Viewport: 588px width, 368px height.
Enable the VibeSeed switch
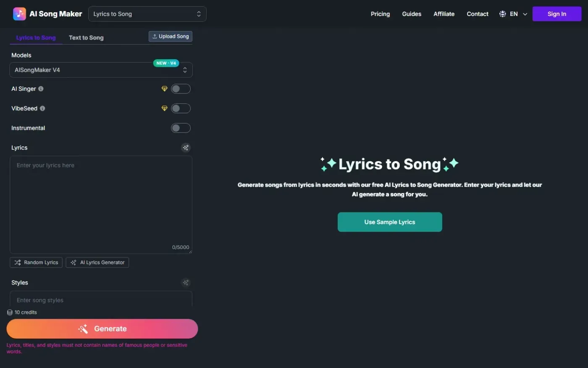tap(181, 109)
